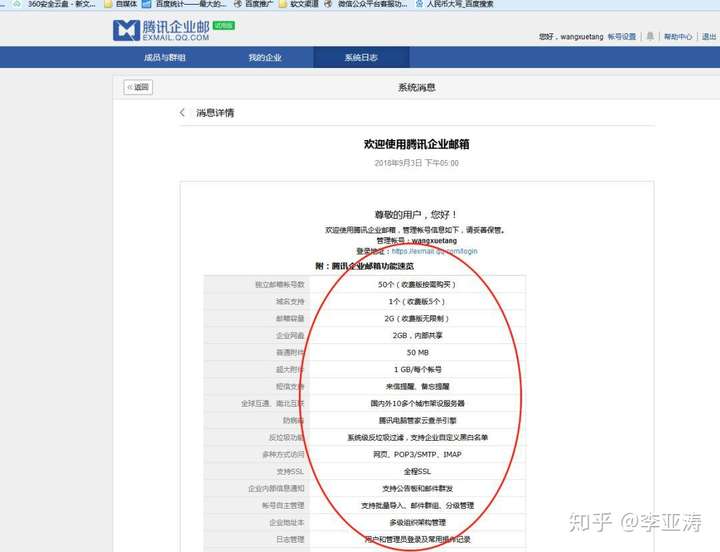Click the 来信提醒、备忘提醒 cell
Screen dimensions: 720x552
[x=417, y=387]
